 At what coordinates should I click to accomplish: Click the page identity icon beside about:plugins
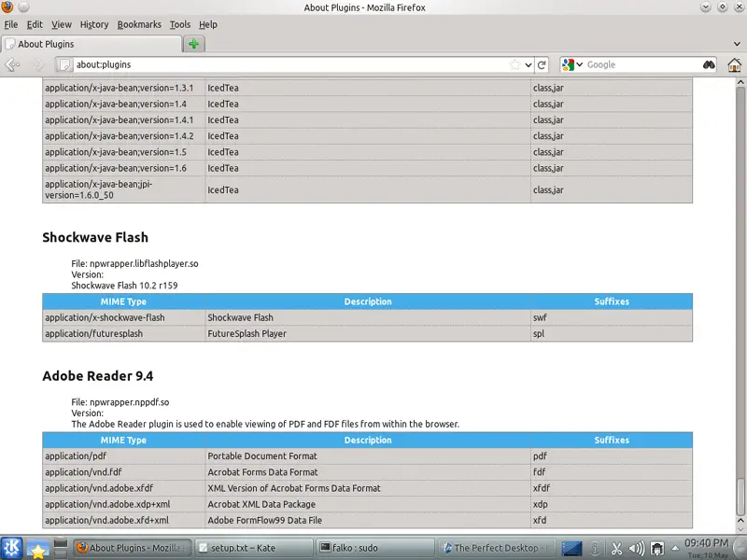[65, 64]
